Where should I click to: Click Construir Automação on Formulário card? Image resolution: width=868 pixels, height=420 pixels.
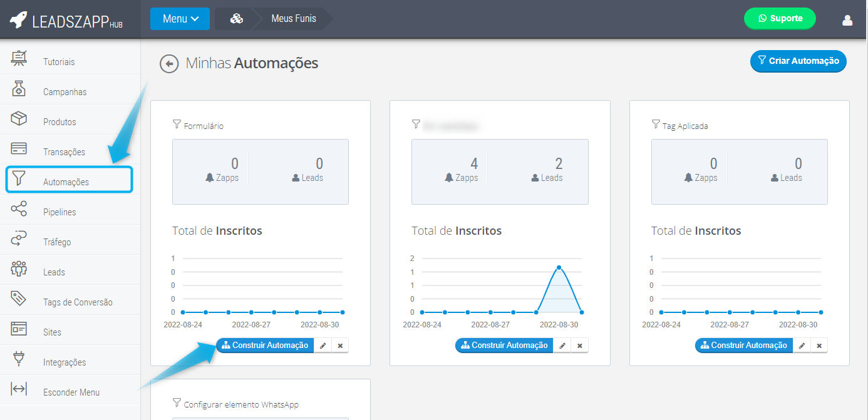265,346
